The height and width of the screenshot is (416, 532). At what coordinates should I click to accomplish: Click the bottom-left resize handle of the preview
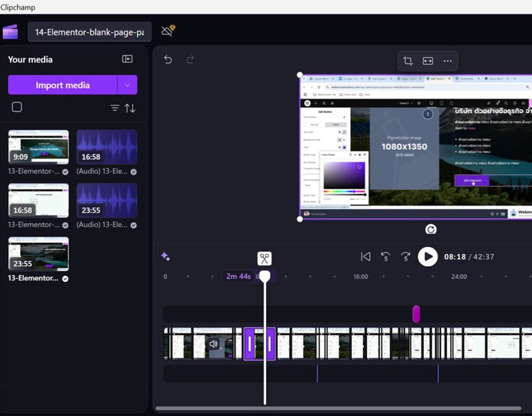pyautogui.click(x=300, y=219)
